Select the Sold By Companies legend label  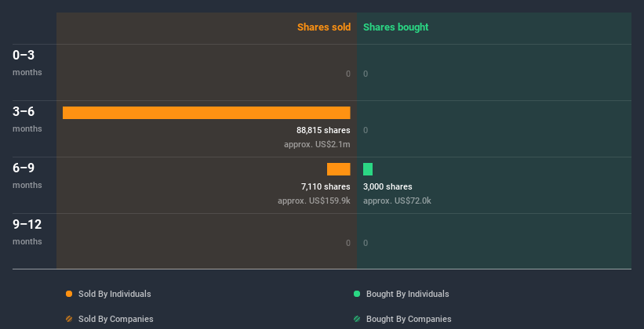tap(116, 319)
